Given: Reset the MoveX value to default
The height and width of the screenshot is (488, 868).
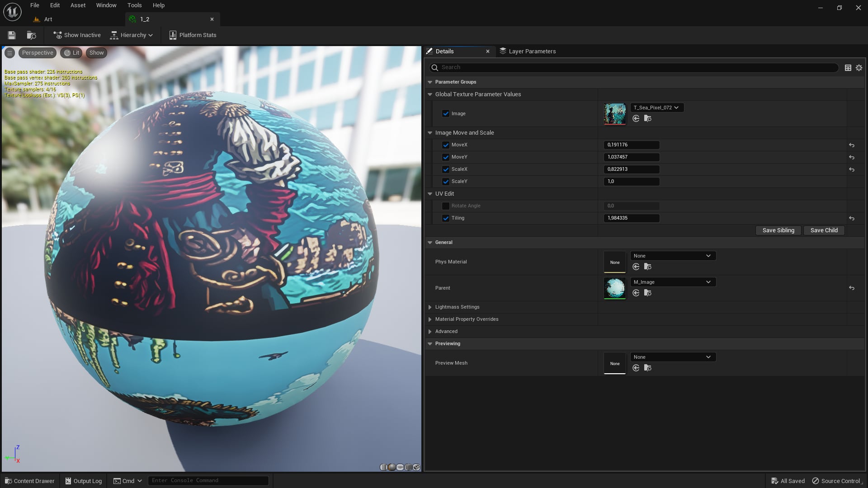Looking at the screenshot, I should [852, 145].
